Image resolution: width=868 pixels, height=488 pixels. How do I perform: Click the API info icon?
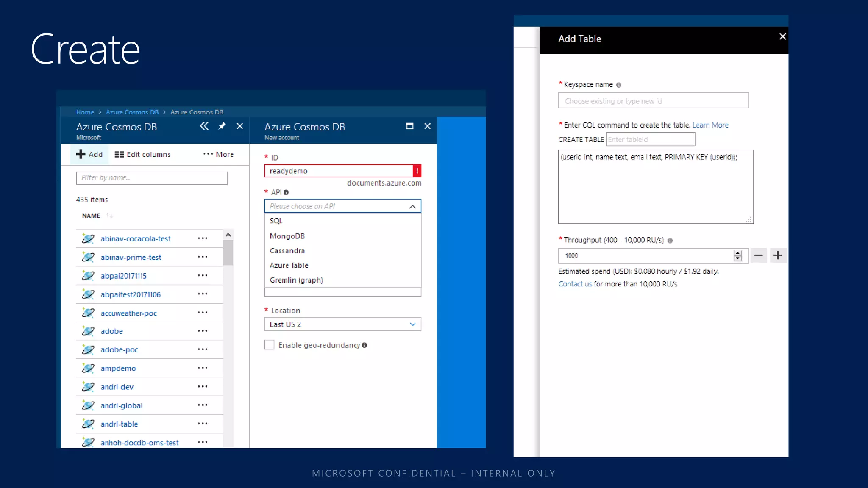click(x=286, y=192)
